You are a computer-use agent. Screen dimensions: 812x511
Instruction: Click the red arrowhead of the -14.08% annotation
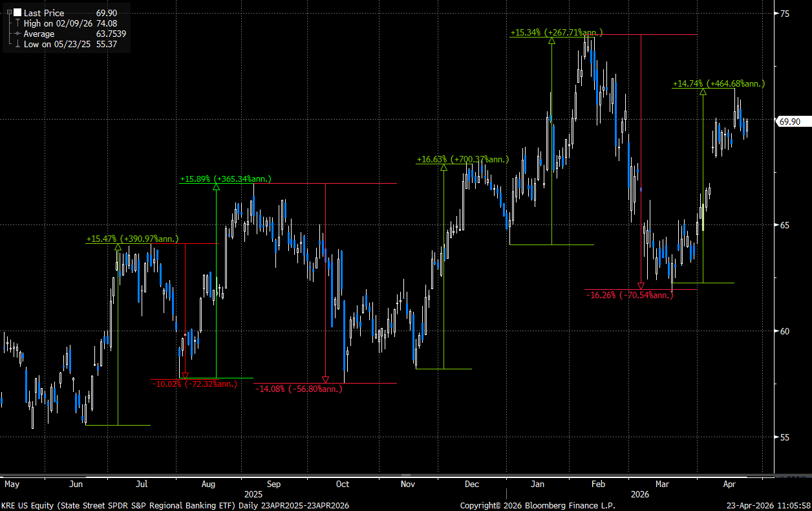(x=325, y=380)
